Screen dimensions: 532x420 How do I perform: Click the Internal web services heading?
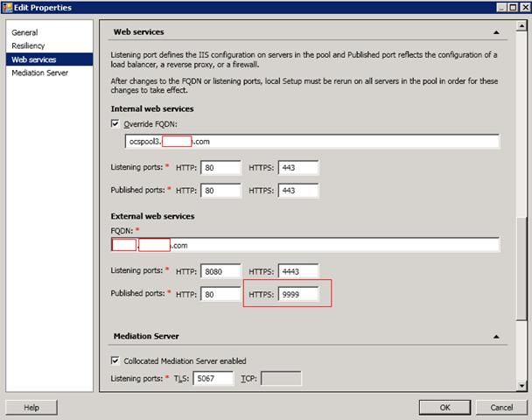coord(152,108)
